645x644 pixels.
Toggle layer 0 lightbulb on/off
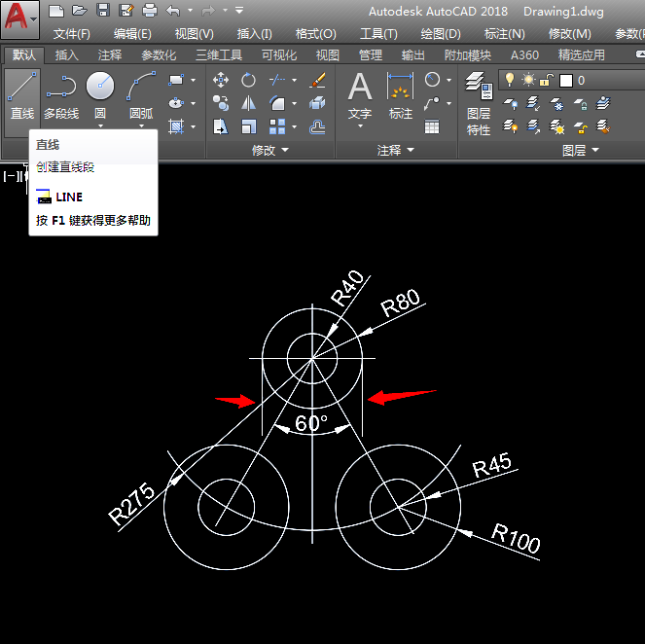pyautogui.click(x=509, y=80)
